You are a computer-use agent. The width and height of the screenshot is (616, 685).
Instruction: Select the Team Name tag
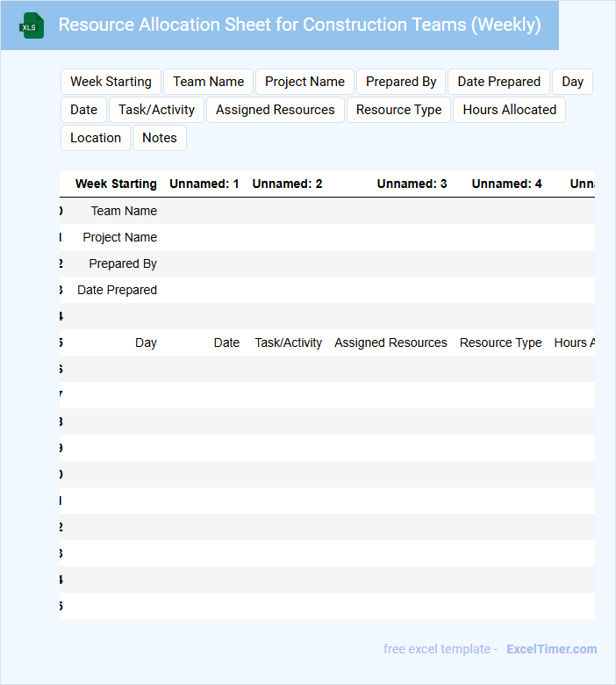[208, 82]
